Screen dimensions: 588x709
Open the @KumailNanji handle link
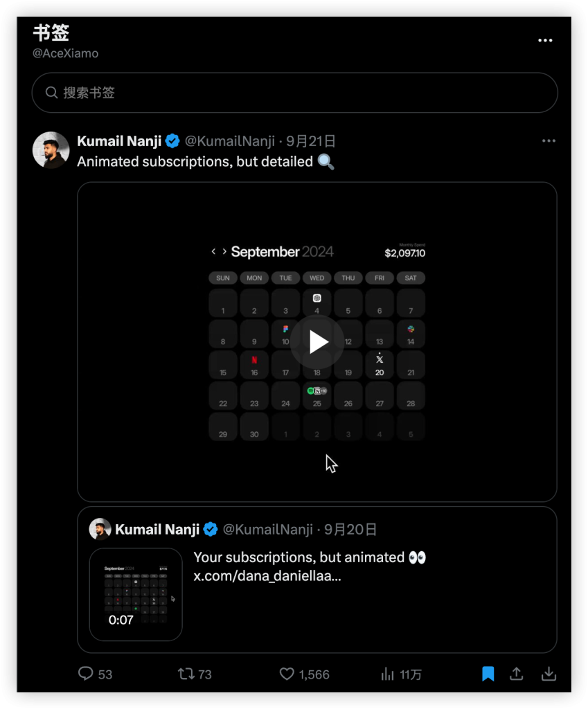(229, 141)
